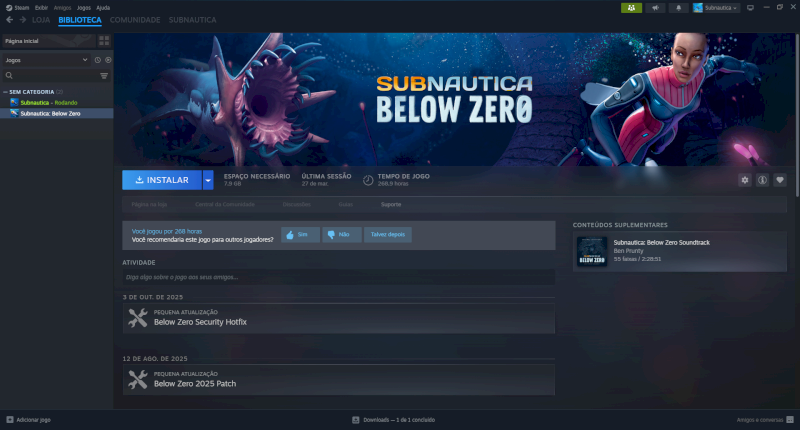This screenshot has width=800, height=430.
Task: Open game settings gear icon
Action: (x=745, y=180)
